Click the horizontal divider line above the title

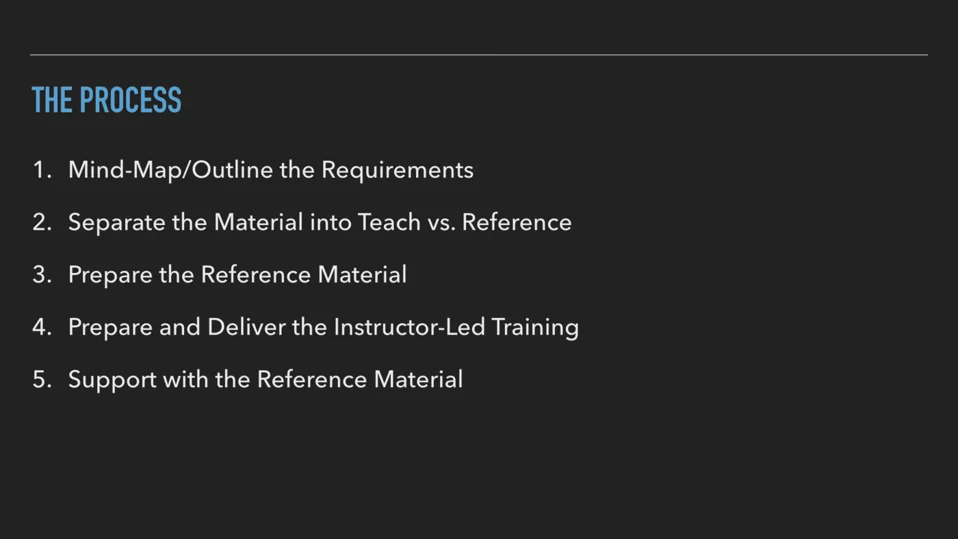[x=479, y=55]
